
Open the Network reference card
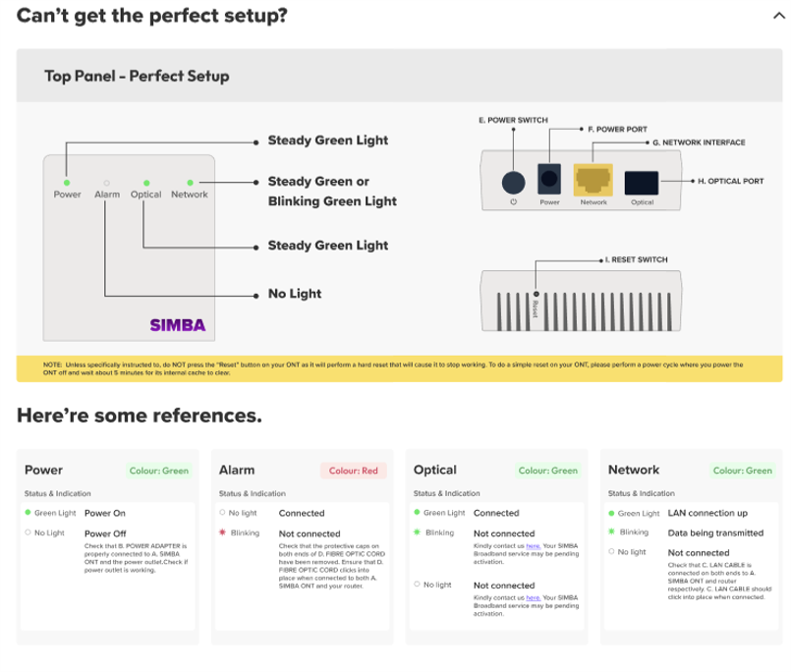[x=633, y=470]
